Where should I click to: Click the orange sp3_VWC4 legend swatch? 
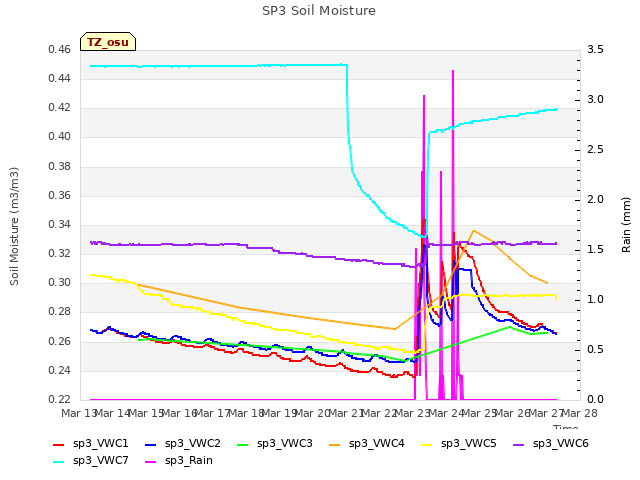(335, 444)
